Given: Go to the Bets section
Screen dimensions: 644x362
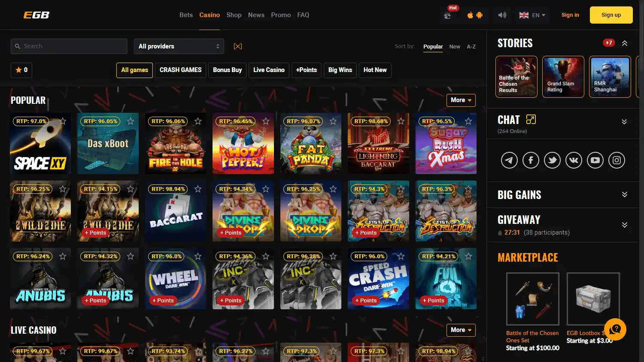Looking at the screenshot, I should [x=186, y=15].
